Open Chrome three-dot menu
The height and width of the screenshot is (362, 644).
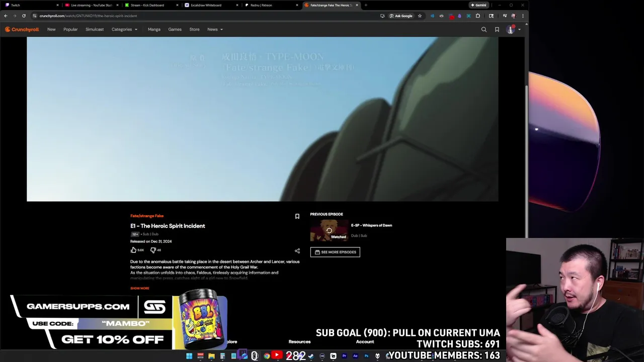[523, 16]
